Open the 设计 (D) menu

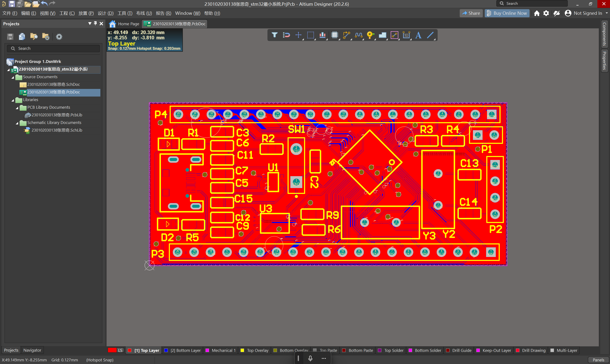tap(105, 13)
